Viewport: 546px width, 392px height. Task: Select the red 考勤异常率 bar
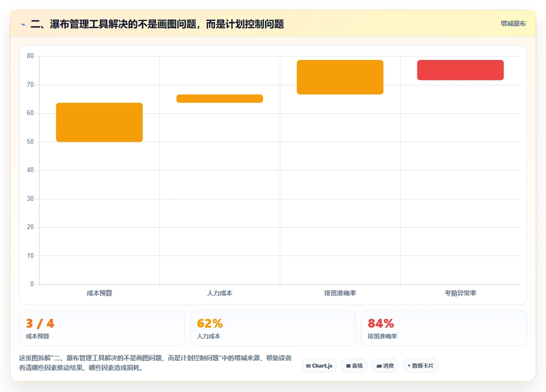[x=460, y=70]
